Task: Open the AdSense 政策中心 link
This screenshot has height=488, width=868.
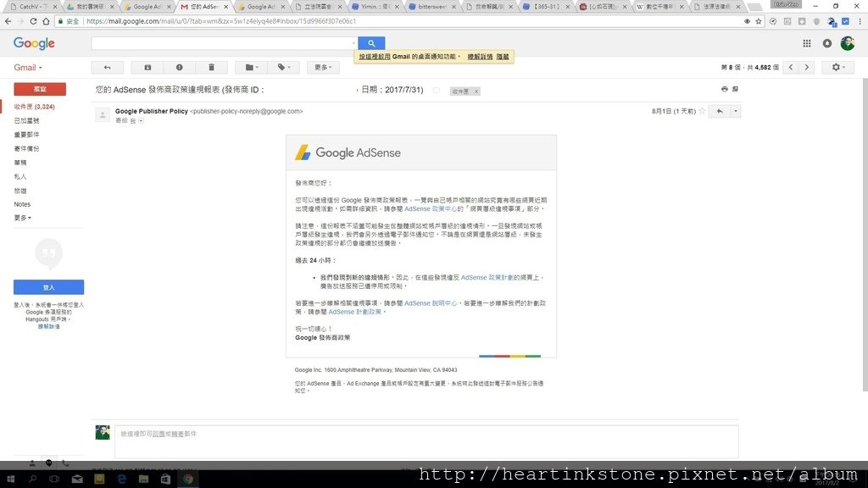Action: coord(431,208)
